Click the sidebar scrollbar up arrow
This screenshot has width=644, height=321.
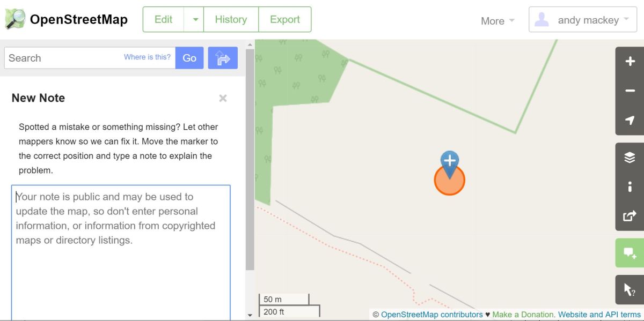(250, 44)
